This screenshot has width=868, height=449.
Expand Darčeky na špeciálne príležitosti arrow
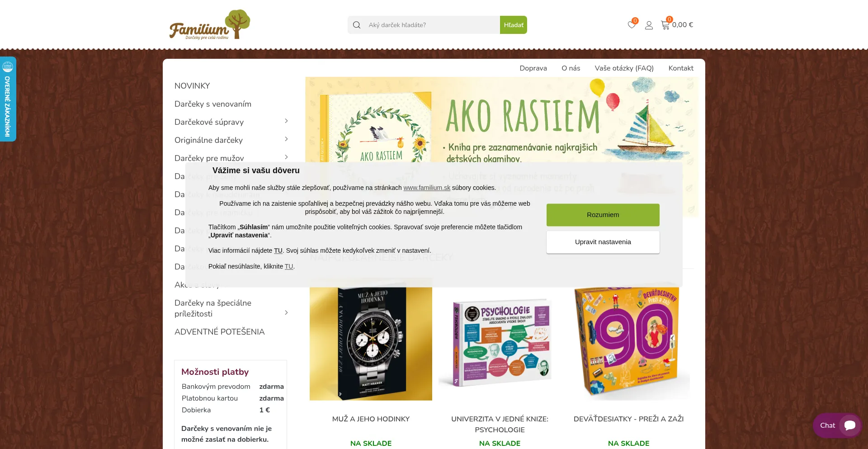coord(286,313)
